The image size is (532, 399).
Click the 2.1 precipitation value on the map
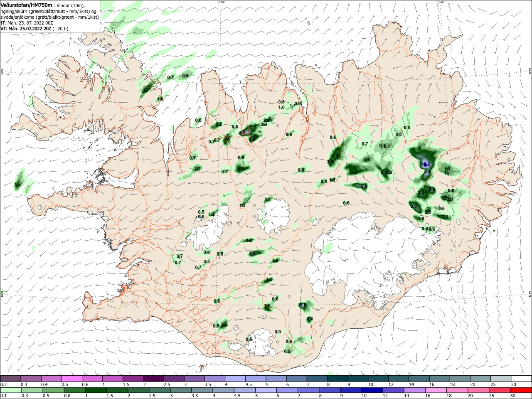tap(445, 217)
